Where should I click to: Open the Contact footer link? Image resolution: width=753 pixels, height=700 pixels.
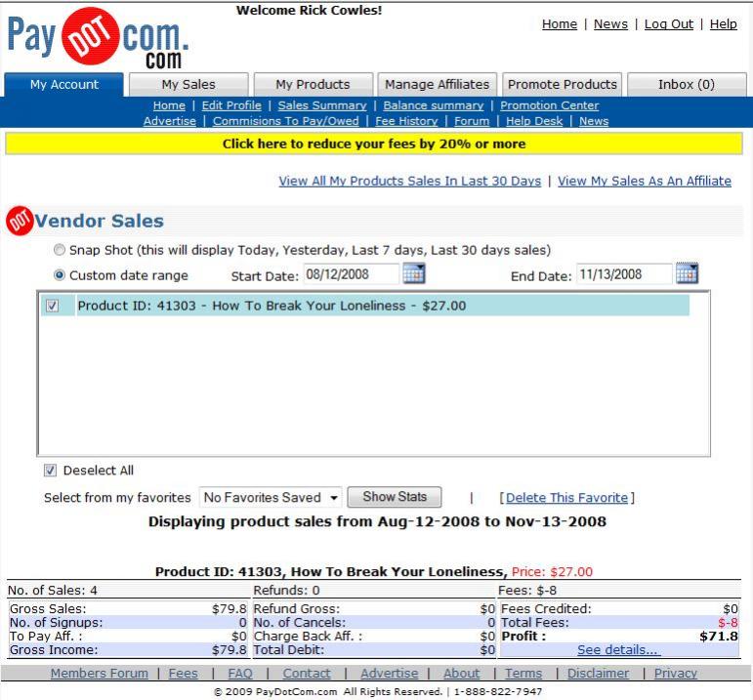pyautogui.click(x=307, y=673)
